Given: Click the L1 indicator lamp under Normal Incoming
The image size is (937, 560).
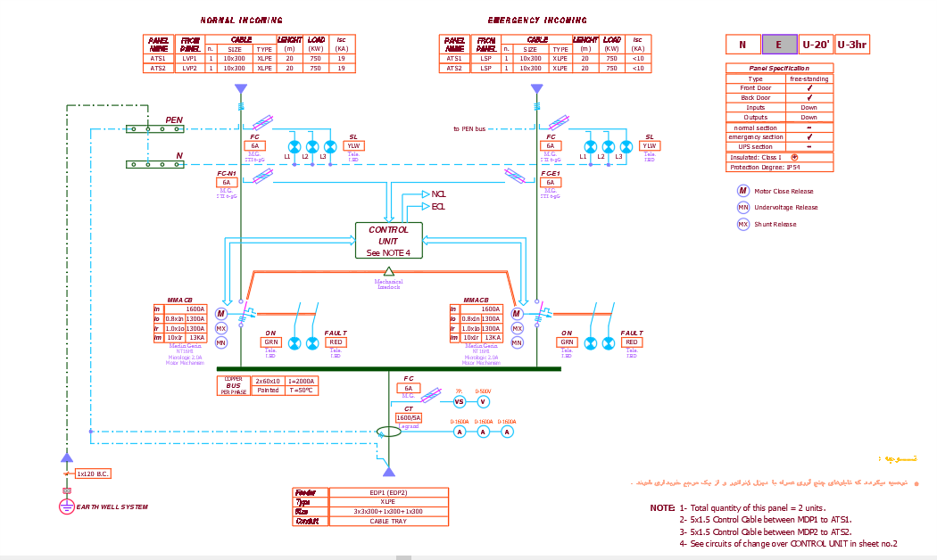Looking at the screenshot, I should (294, 147).
